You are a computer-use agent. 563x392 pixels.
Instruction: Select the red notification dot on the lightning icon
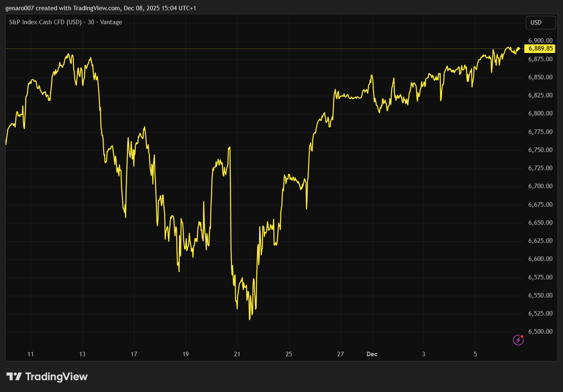tap(521, 337)
